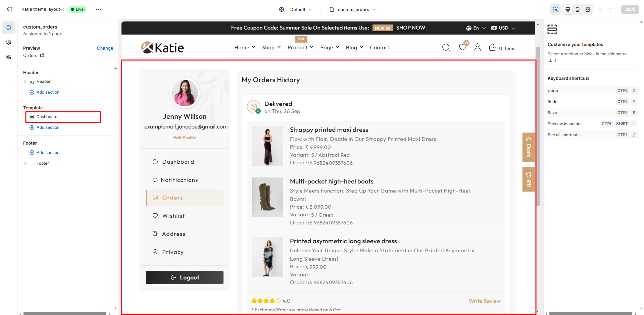The image size is (644, 315).
Task: Click the exit editor icon
Action: pyautogui.click(x=9, y=9)
